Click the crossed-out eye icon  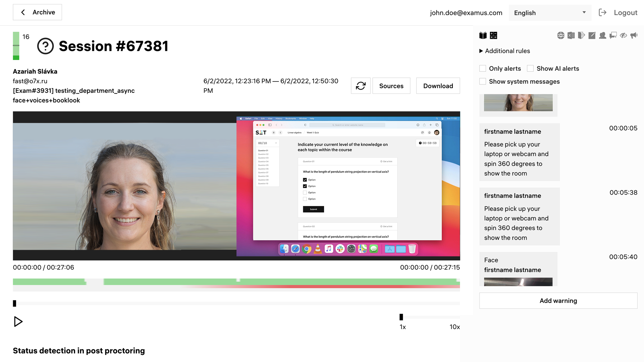tap(624, 36)
